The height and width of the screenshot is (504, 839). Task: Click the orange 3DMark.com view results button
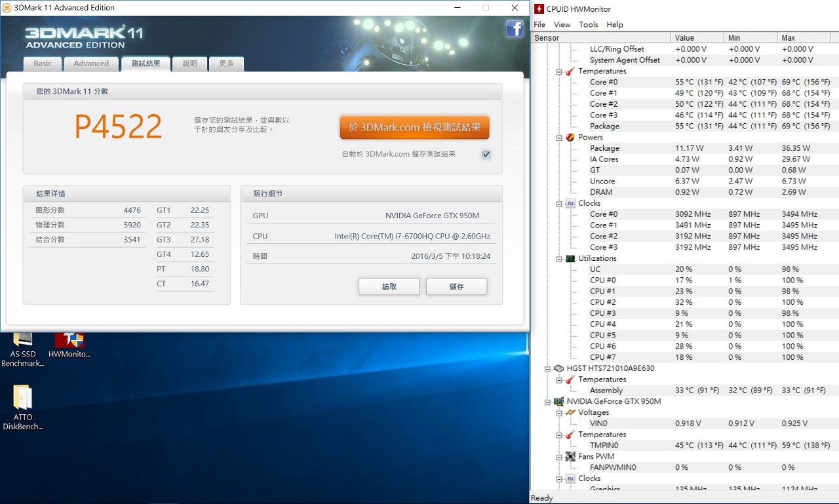click(x=414, y=128)
